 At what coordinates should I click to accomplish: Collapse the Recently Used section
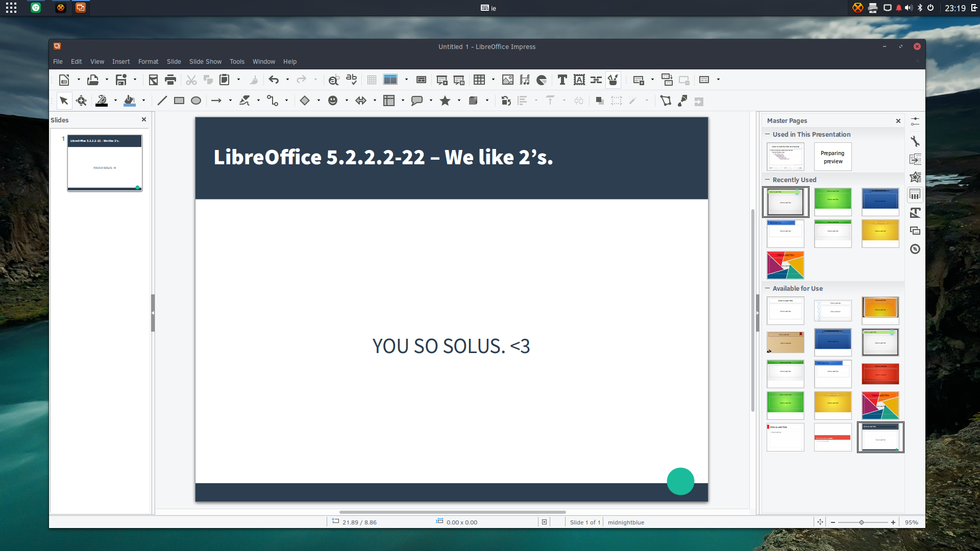(767, 180)
